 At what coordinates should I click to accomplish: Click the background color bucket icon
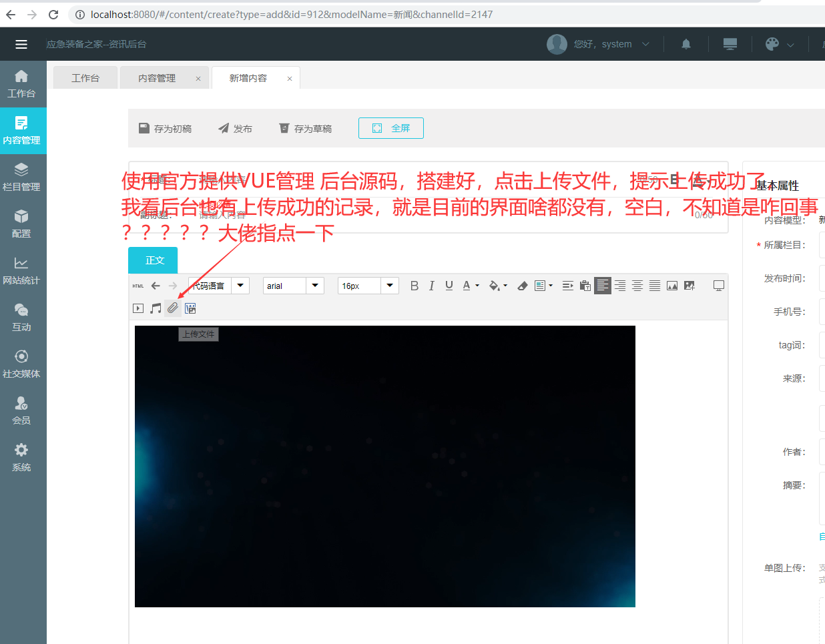494,286
